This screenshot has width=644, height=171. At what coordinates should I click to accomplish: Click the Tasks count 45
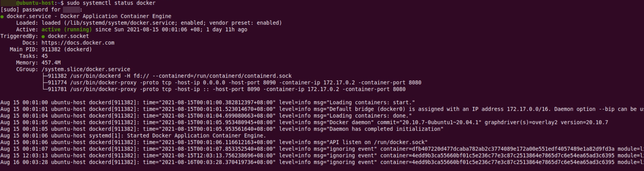45,56
